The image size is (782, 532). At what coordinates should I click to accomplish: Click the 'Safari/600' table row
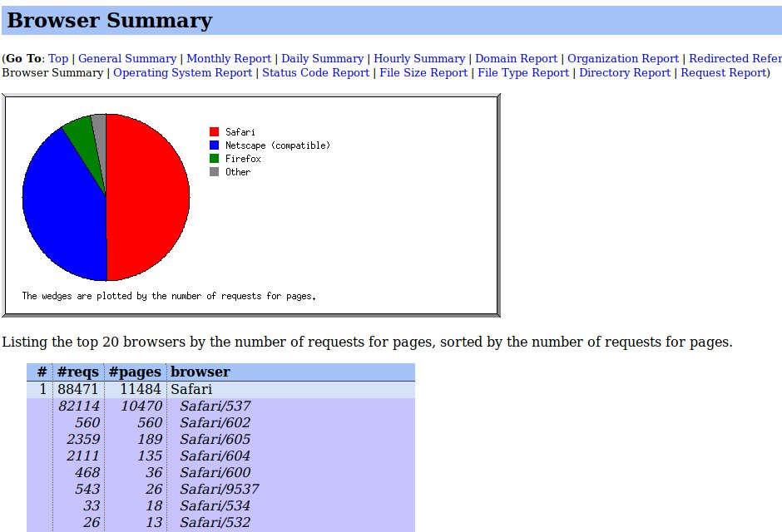point(220,473)
